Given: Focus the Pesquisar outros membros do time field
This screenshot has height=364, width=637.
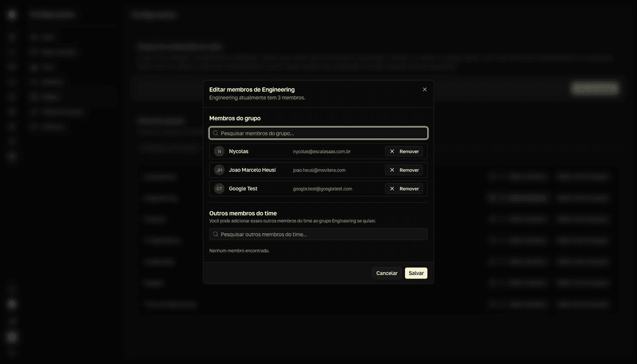Looking at the screenshot, I should [x=318, y=234].
